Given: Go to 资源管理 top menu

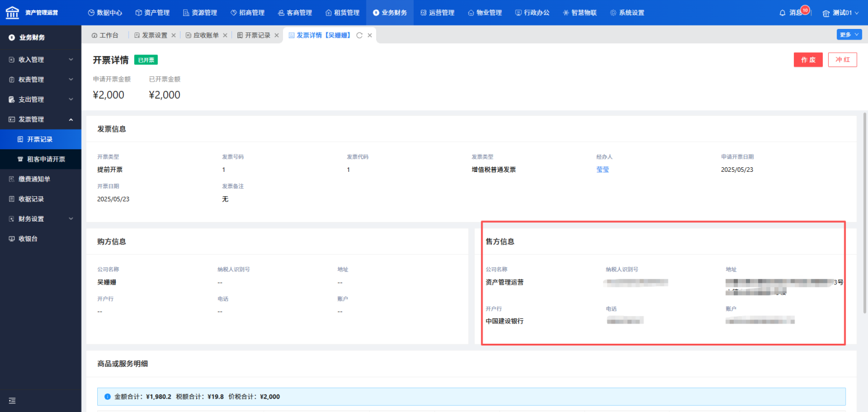Looking at the screenshot, I should (x=200, y=13).
